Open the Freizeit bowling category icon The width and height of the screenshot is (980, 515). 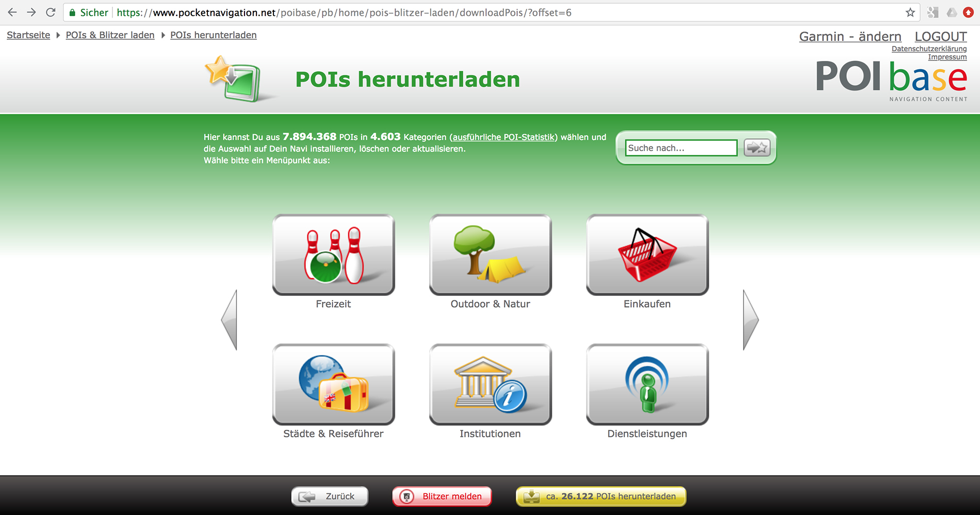click(x=333, y=255)
